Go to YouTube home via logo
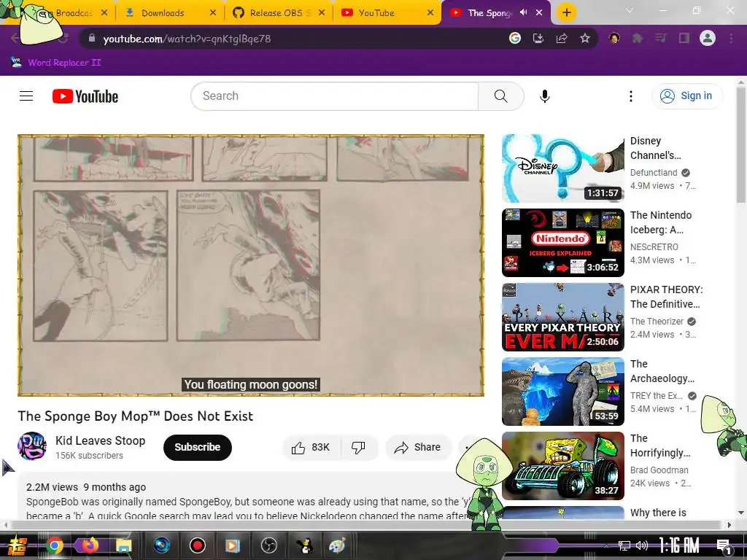 [85, 96]
